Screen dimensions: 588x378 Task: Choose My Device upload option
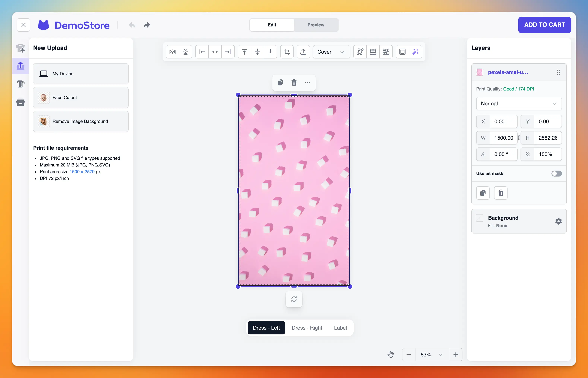pos(80,74)
